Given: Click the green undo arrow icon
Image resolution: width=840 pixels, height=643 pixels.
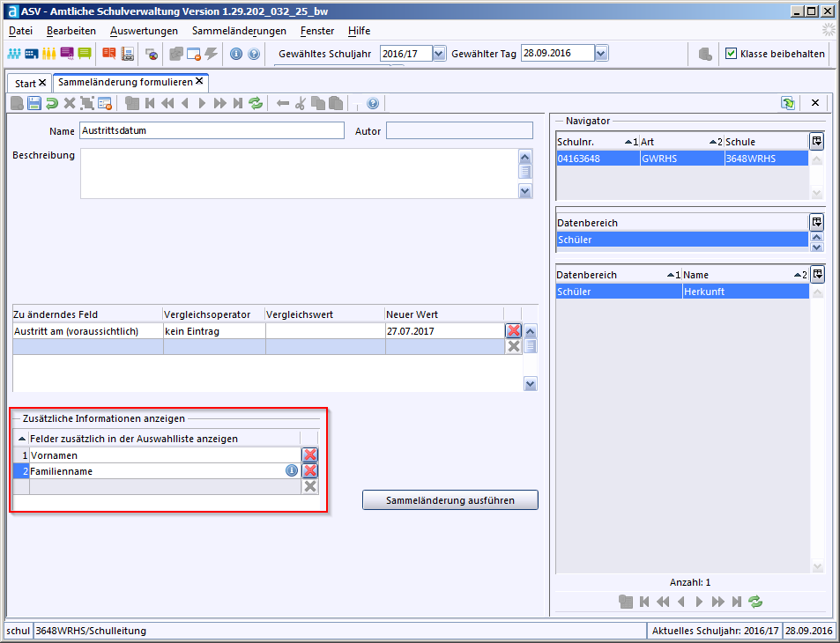Looking at the screenshot, I should [x=52, y=104].
